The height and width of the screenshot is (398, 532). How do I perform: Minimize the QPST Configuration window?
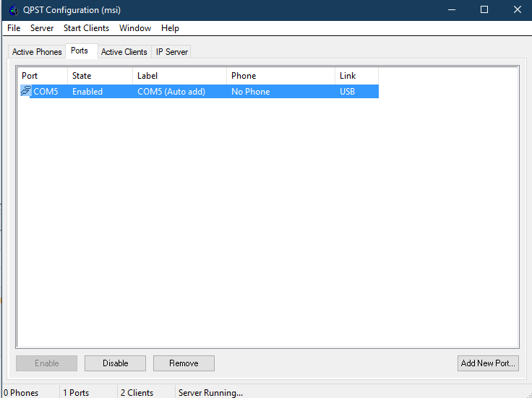point(452,10)
